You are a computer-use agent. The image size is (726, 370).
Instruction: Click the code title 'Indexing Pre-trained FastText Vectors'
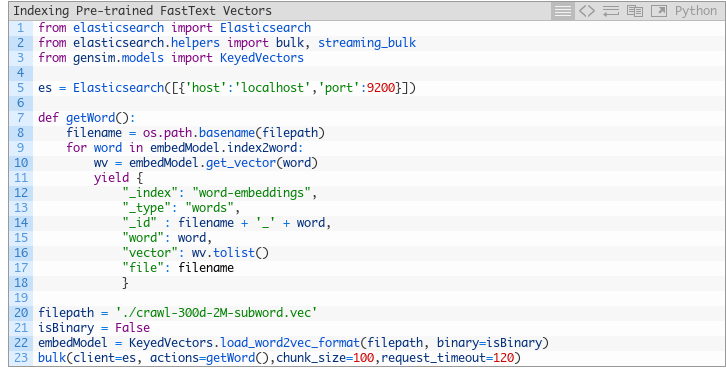(142, 10)
